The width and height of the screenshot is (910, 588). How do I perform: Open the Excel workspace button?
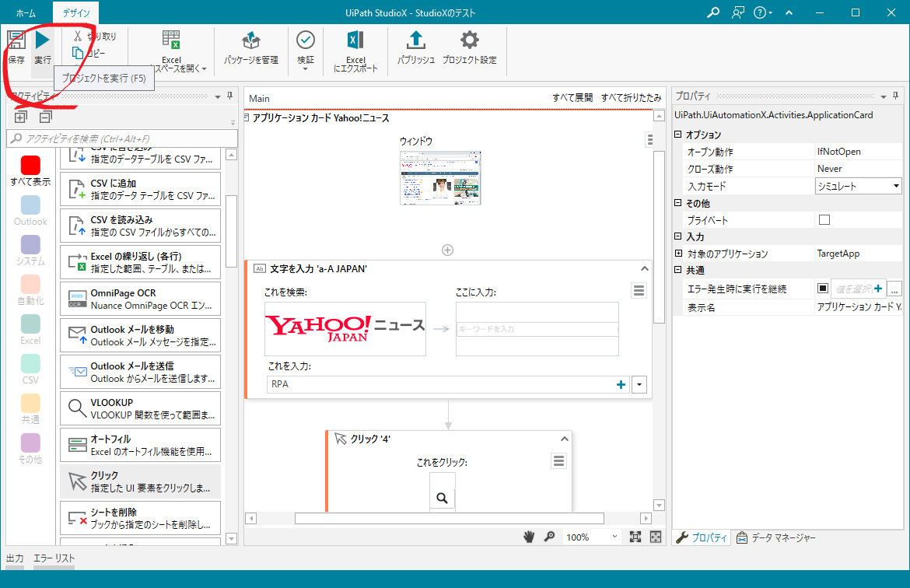tap(172, 51)
